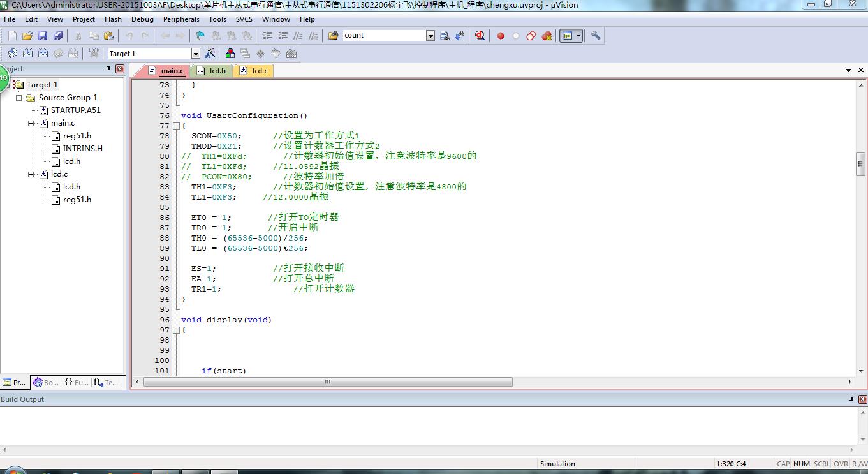Viewport: 868px width, 474px height.
Task: Select reg51.h under main.c
Action: point(77,136)
